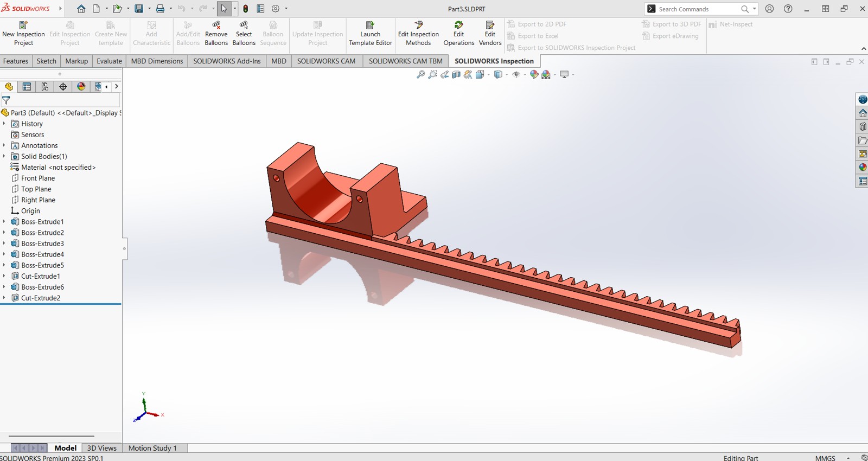Click the Home icon in the top toolbar

(81, 9)
